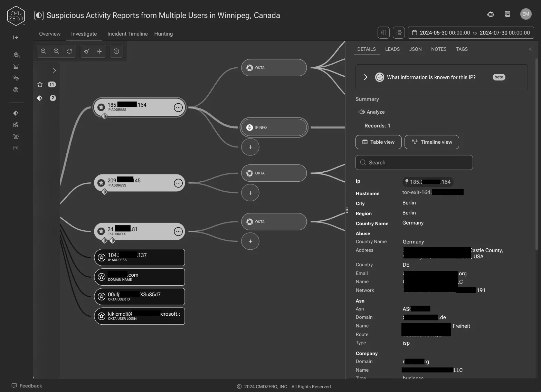Open the diamond sidebar icon
This screenshot has height=392, width=541.
click(x=16, y=113)
